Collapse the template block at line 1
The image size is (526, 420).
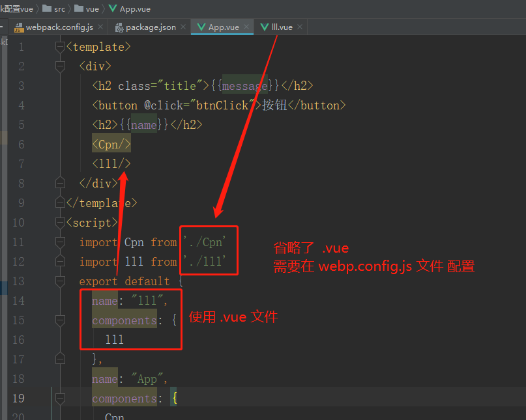tap(60, 48)
